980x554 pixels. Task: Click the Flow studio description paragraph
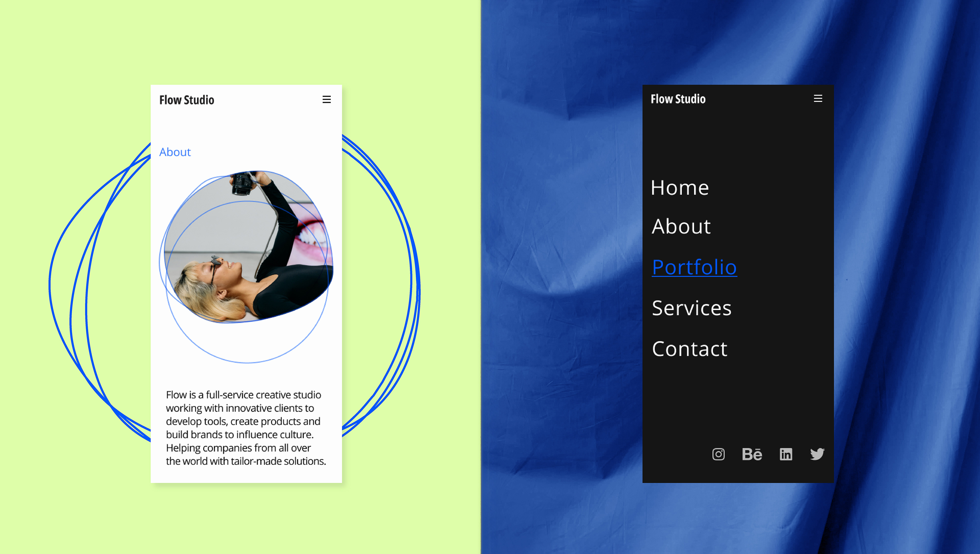(246, 428)
